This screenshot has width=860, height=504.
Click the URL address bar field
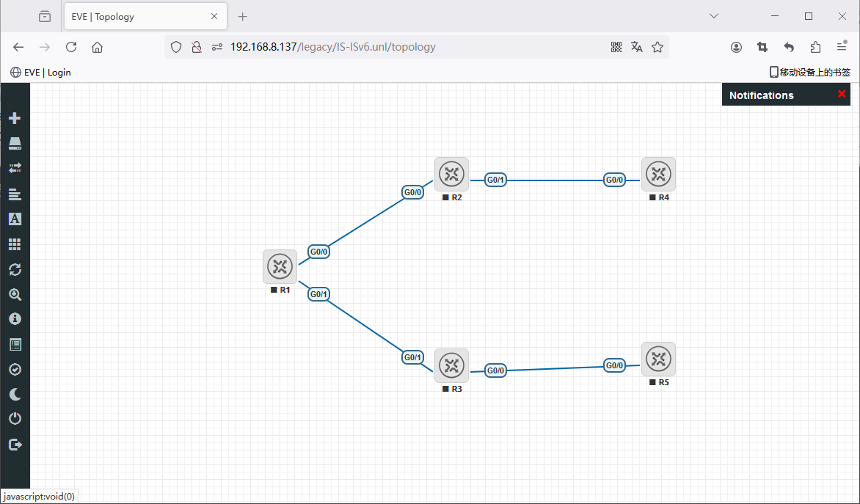point(411,47)
